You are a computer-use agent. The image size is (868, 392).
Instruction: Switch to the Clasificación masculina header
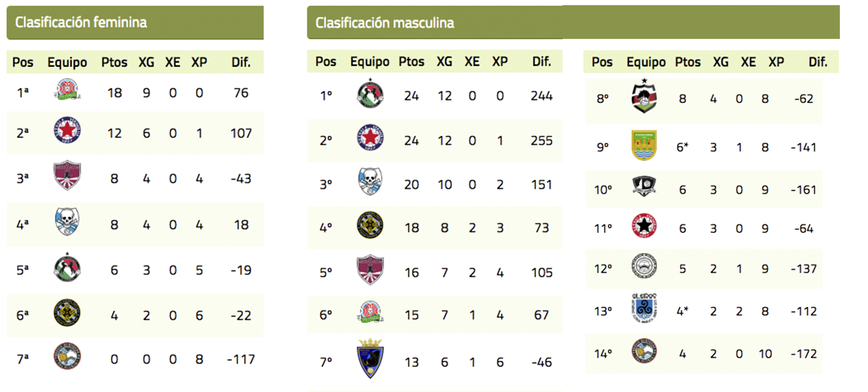pyautogui.click(x=384, y=23)
